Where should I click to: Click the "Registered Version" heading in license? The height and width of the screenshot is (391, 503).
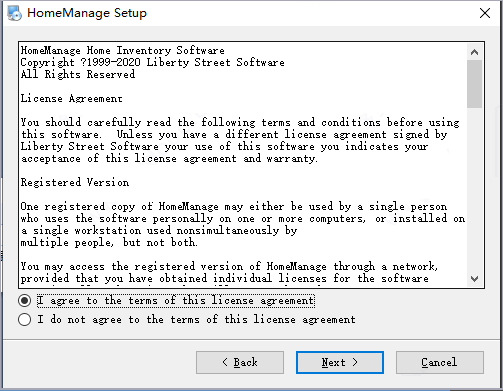[75, 182]
